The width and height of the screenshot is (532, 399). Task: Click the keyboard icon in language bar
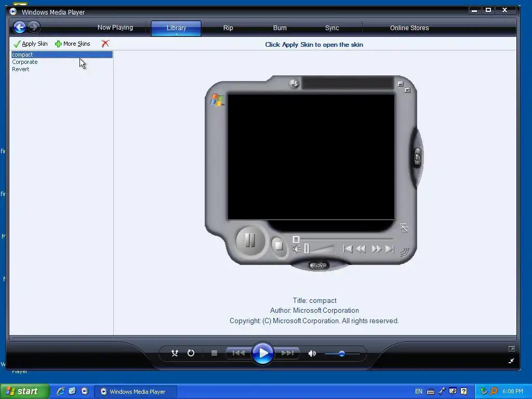click(x=431, y=392)
